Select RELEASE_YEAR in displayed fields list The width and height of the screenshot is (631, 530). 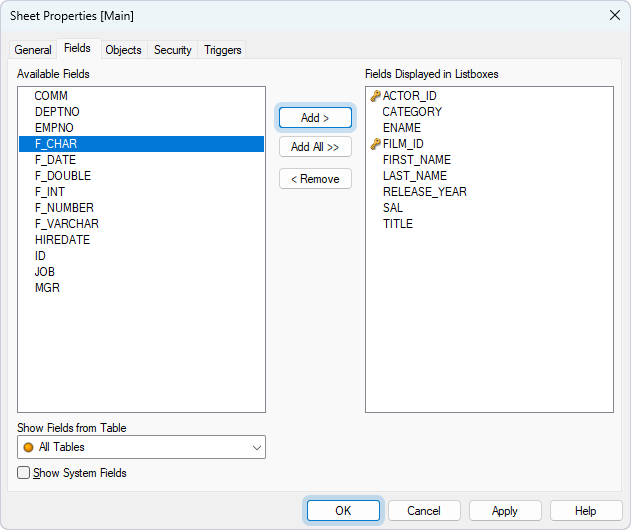point(424,192)
